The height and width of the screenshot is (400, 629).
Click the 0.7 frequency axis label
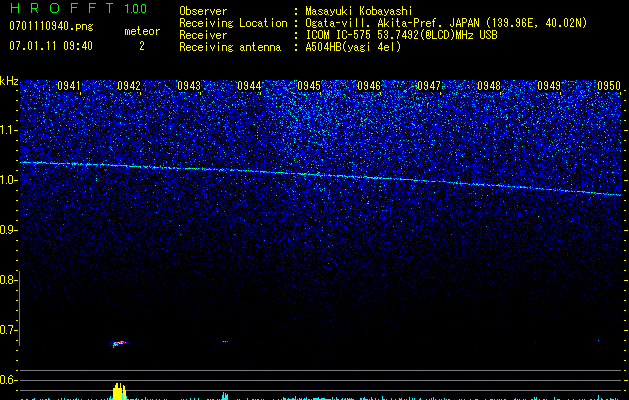pos(8,330)
